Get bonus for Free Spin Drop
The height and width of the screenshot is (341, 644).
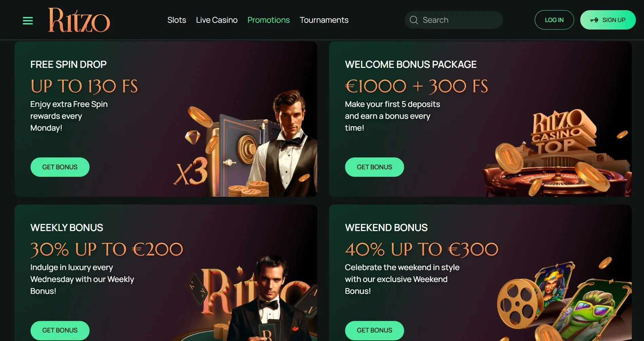point(60,167)
